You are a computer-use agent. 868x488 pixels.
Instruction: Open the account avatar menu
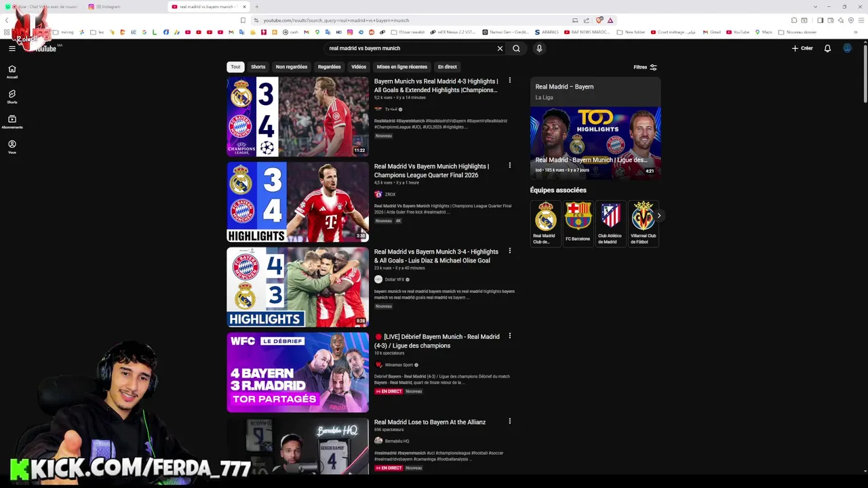pos(847,48)
